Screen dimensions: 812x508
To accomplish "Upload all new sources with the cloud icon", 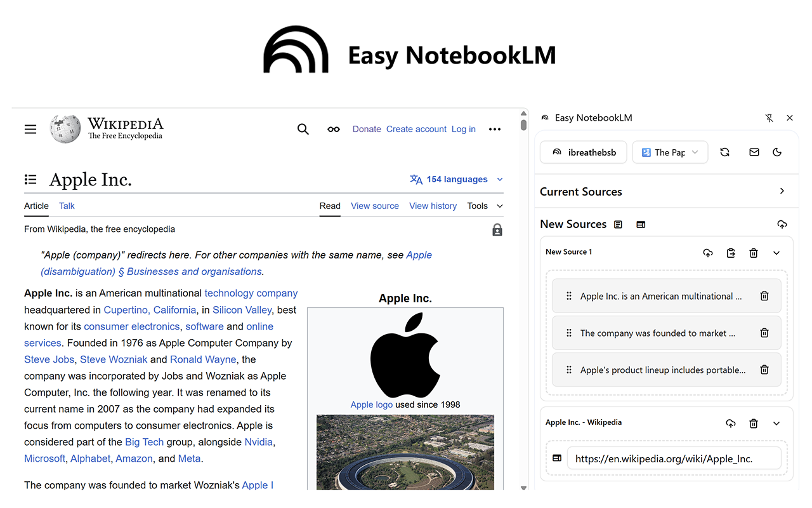I will tap(782, 224).
